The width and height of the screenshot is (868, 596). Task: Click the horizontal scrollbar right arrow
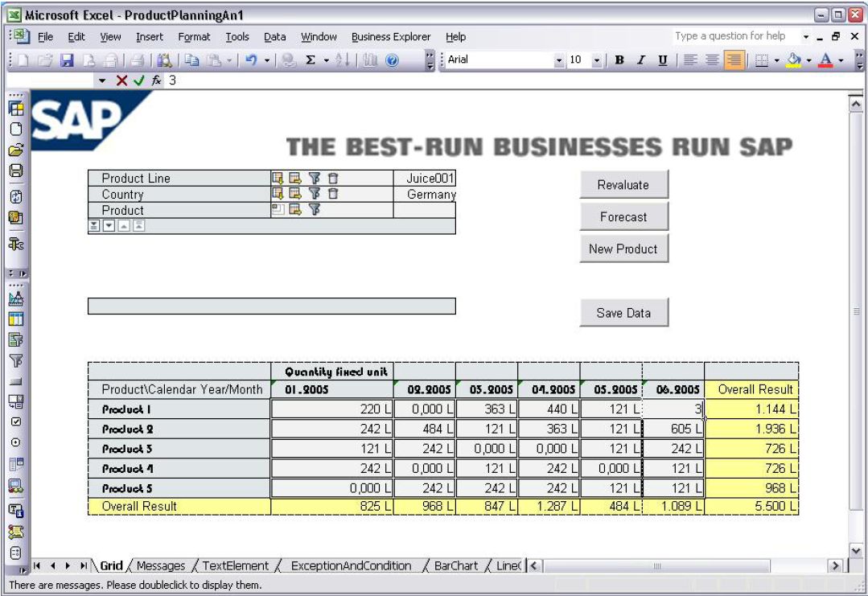point(835,565)
